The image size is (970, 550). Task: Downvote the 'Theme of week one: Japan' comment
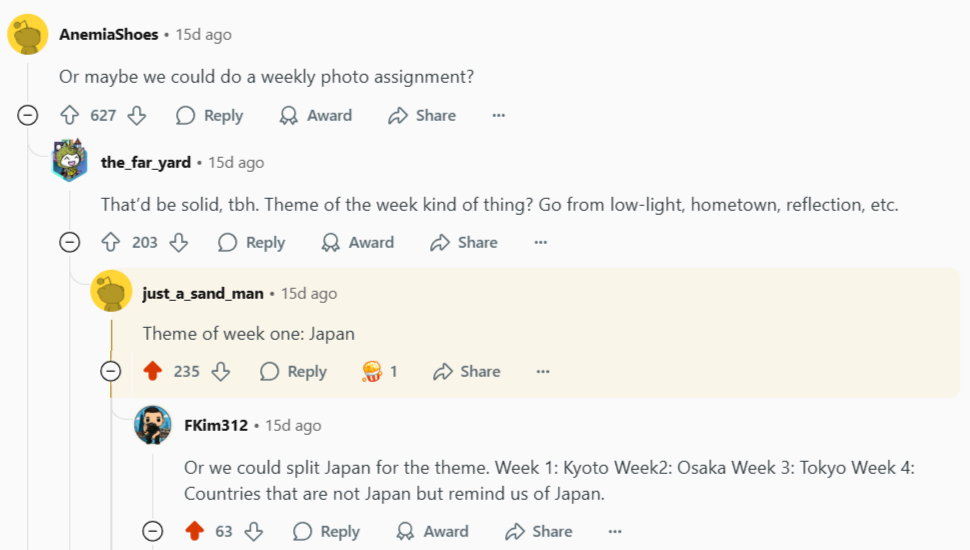pyautogui.click(x=220, y=371)
